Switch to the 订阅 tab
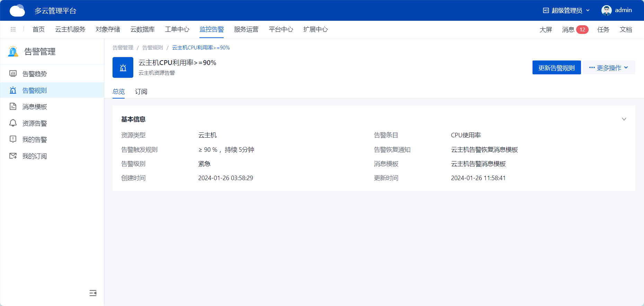The image size is (644, 306). [141, 92]
